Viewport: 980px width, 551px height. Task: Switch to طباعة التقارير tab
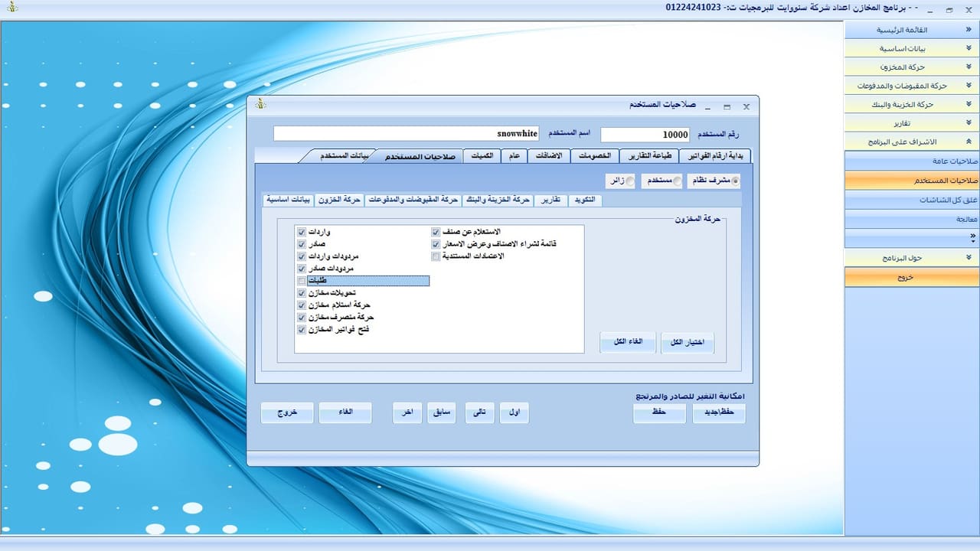click(x=649, y=156)
